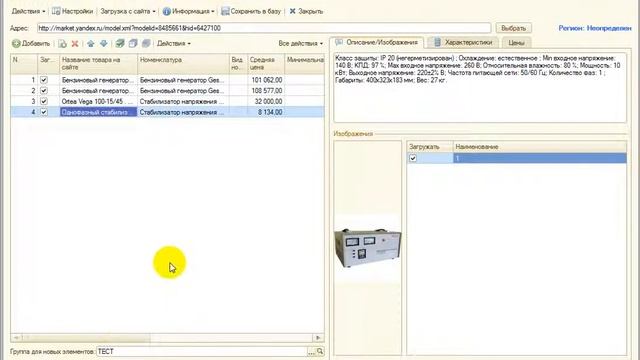Click the N column header
The height and width of the screenshot is (360, 640).
24,64
